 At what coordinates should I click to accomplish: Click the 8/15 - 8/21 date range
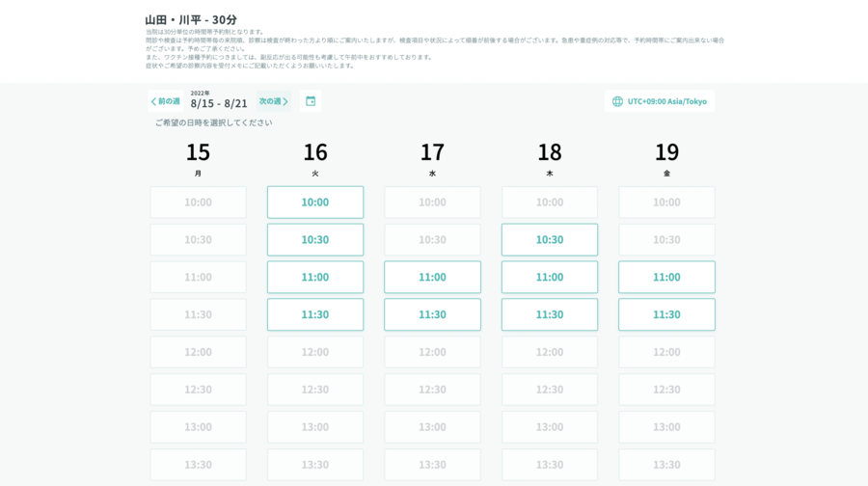pyautogui.click(x=219, y=103)
